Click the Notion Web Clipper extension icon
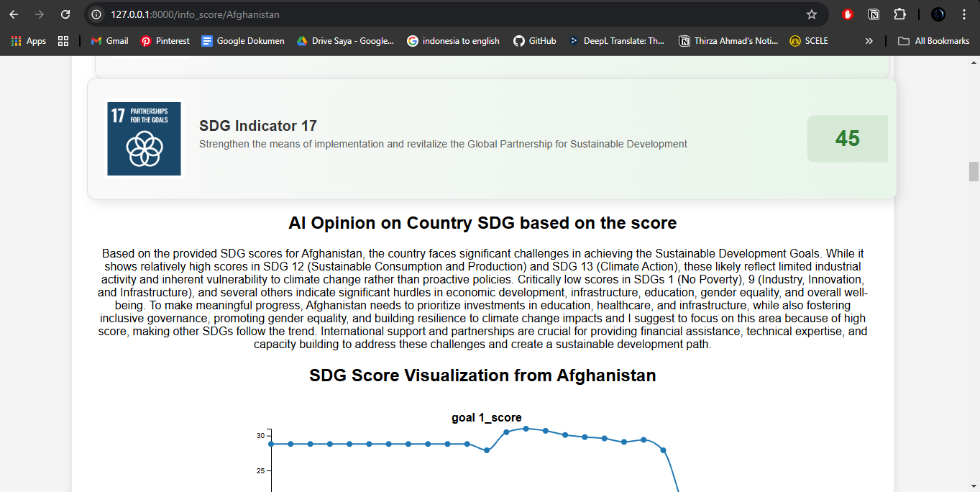Image resolution: width=980 pixels, height=492 pixels. [x=874, y=14]
